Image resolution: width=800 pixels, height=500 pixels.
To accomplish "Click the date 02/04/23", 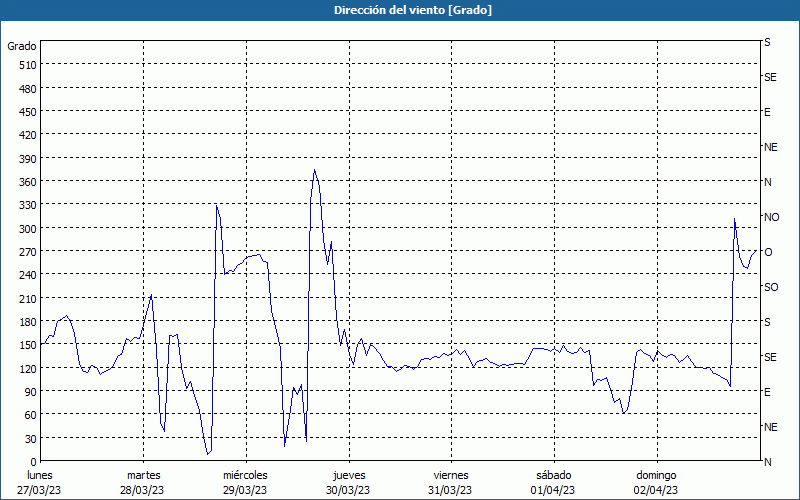I will coord(656,490).
